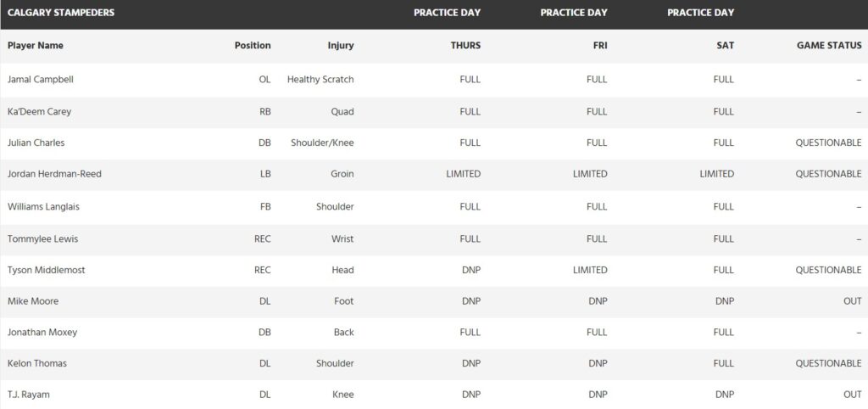This screenshot has height=409, width=868.
Task: Click Jordan Herdman-Reed's name
Action: point(54,174)
